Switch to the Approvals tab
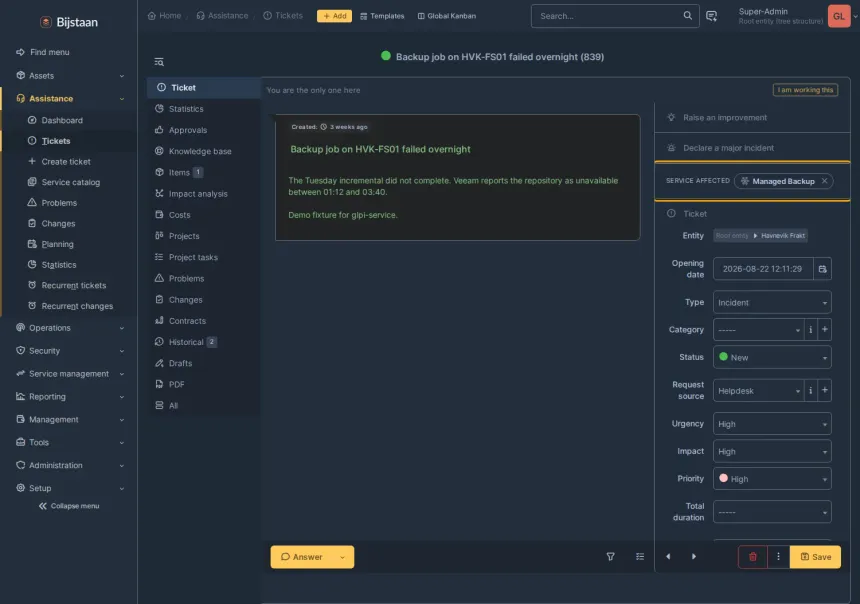Viewport: 860px width, 604px height. coord(203,130)
